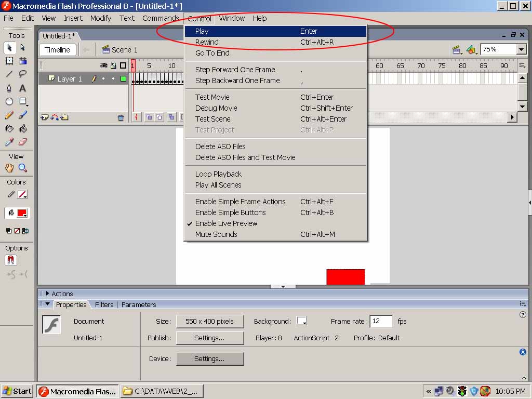Open the Window menu
The height and width of the screenshot is (399, 532).
pyautogui.click(x=232, y=18)
